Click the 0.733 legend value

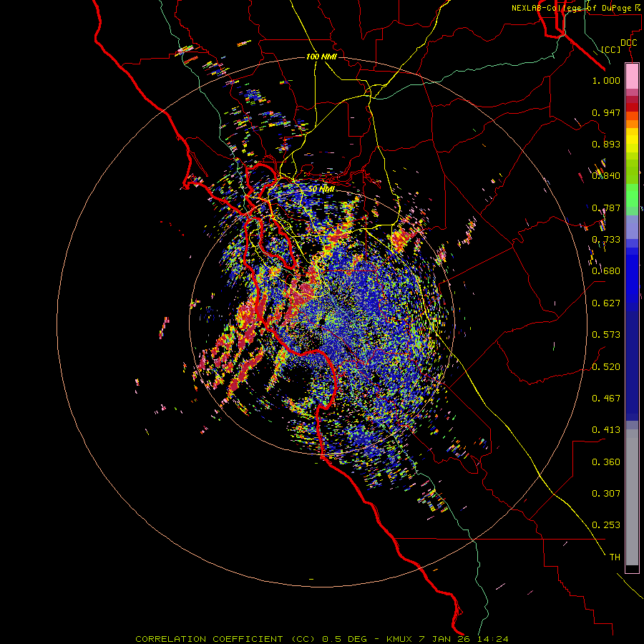point(606,240)
